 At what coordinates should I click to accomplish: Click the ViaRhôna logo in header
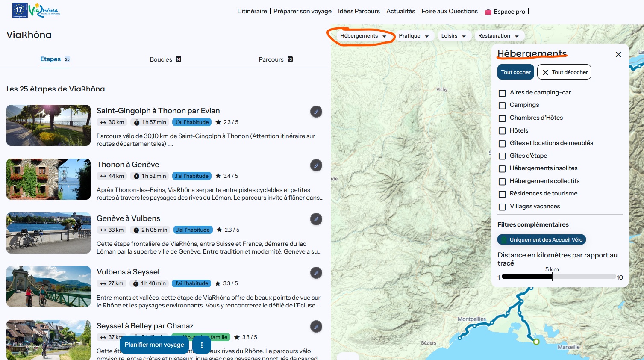44,10
